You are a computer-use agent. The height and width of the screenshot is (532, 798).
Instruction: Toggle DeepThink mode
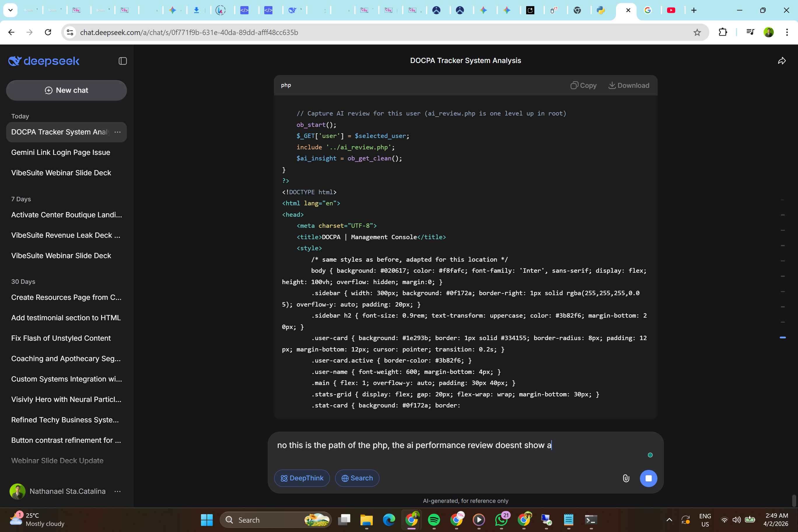[x=302, y=478]
